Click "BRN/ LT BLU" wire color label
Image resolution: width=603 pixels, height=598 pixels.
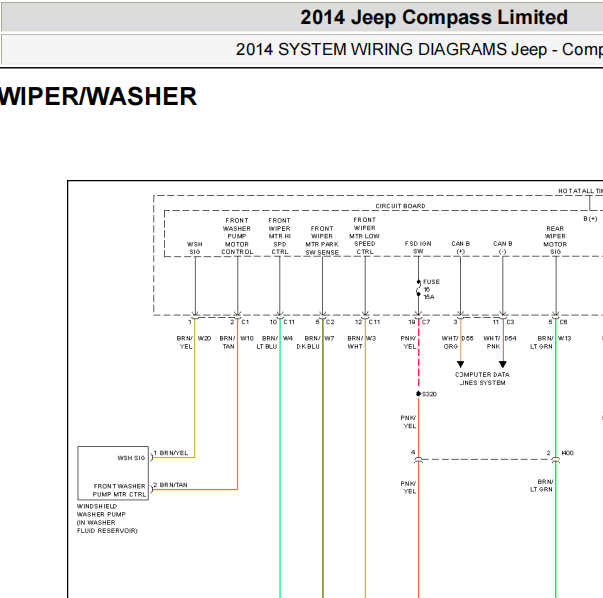tap(268, 342)
